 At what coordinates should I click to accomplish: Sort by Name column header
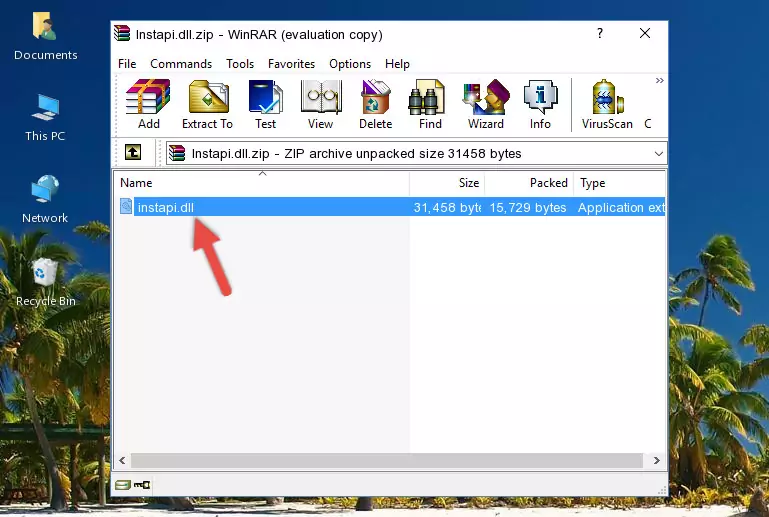click(x=262, y=183)
